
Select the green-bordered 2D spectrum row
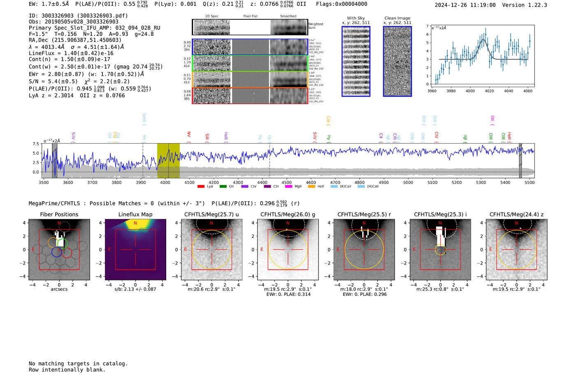pyautogui.click(x=250, y=63)
